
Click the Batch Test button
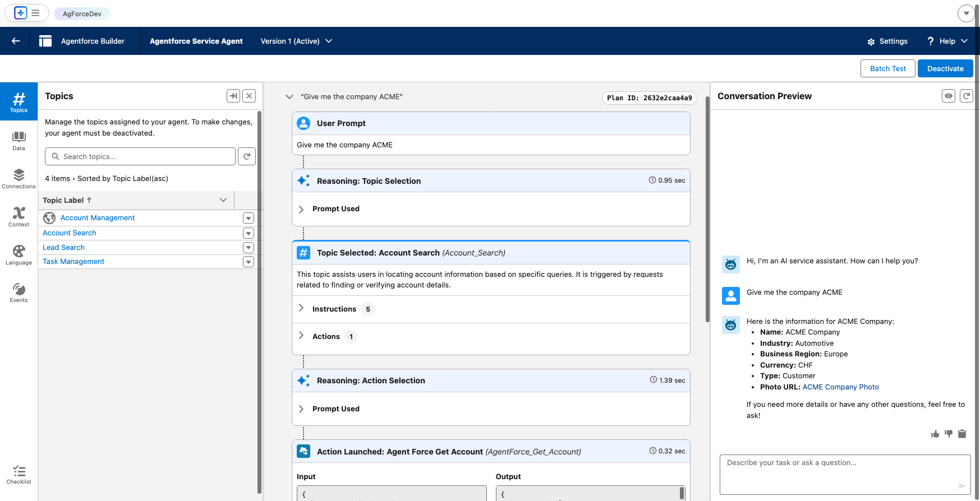click(x=888, y=68)
